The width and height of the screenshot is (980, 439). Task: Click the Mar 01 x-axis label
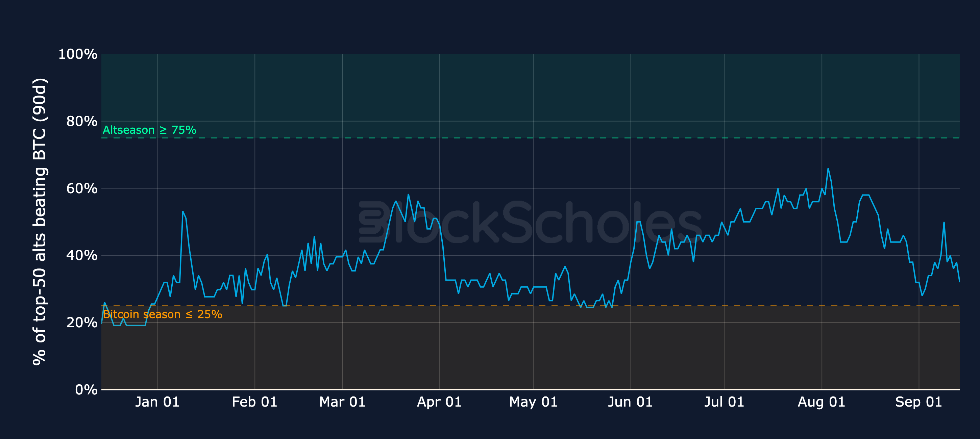(x=342, y=402)
